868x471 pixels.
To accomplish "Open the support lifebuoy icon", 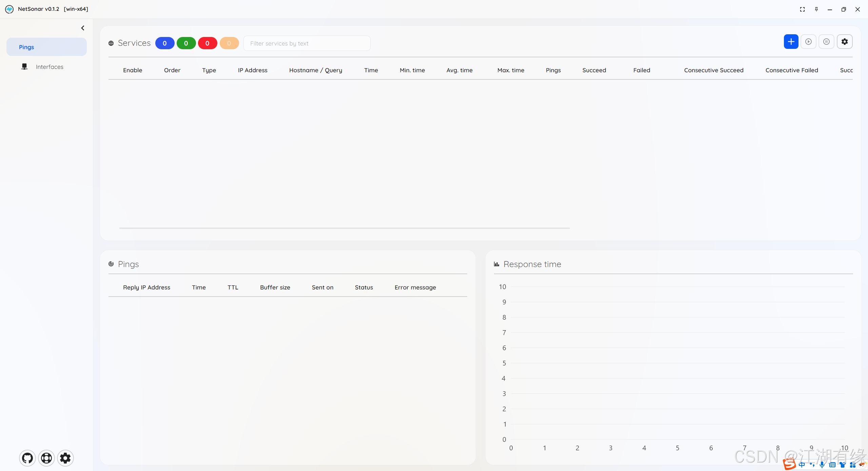I will pos(46,458).
